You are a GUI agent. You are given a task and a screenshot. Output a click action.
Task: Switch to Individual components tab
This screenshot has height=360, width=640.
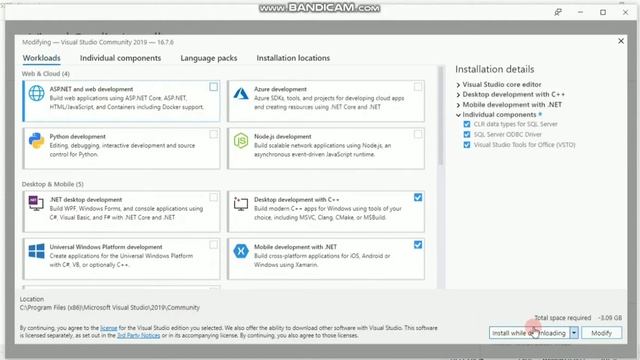(x=120, y=58)
